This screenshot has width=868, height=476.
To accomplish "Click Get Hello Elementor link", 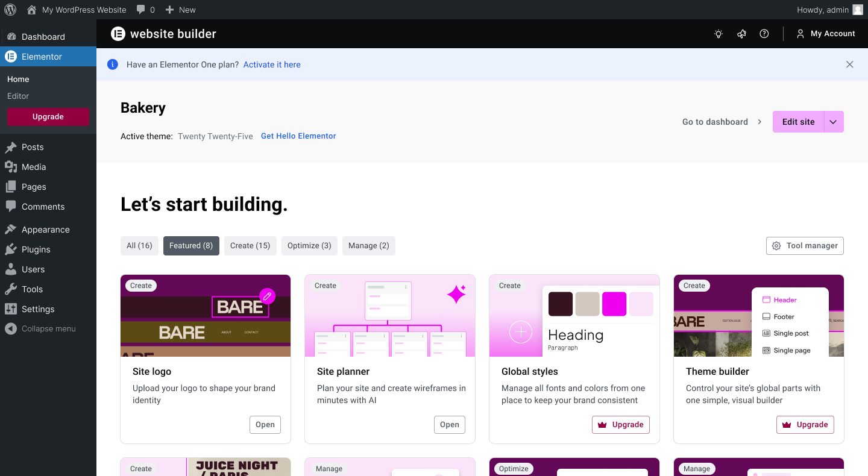I will [x=298, y=136].
